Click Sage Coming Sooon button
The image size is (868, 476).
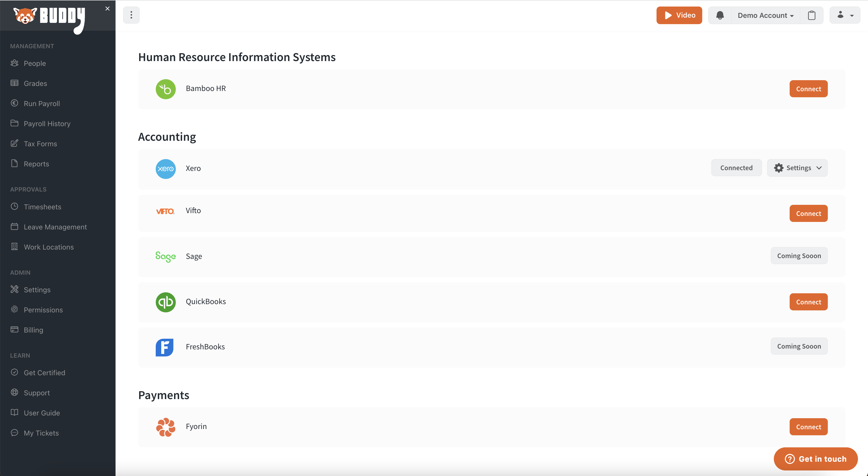click(x=799, y=256)
